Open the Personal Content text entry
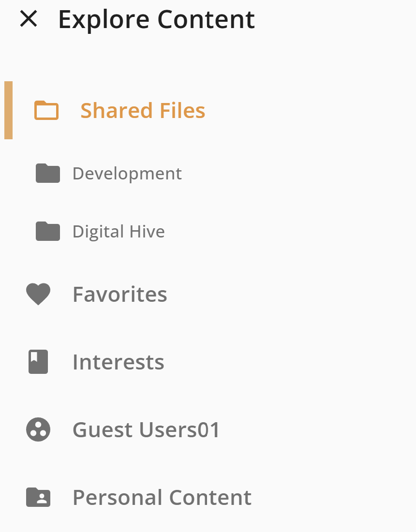 click(162, 498)
